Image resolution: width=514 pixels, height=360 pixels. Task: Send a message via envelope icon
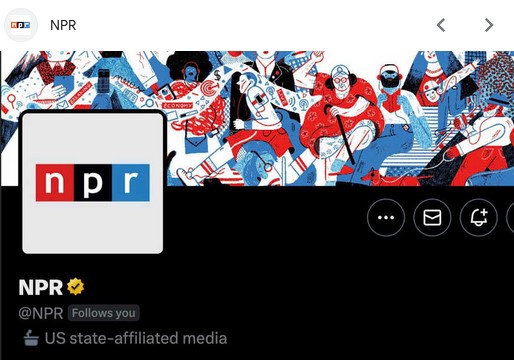pyautogui.click(x=432, y=218)
